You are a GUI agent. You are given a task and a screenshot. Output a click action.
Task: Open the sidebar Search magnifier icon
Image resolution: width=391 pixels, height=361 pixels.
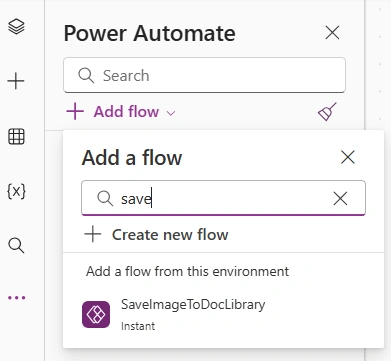point(16,246)
